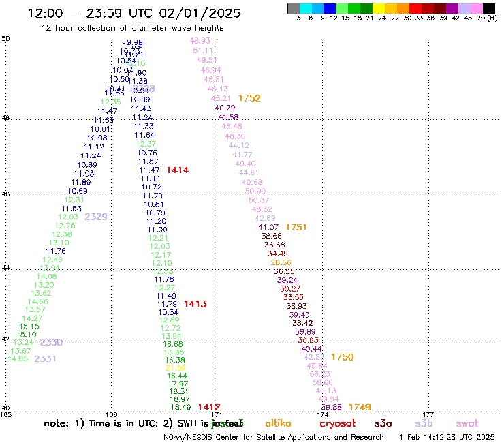Click the subtitle '12 hour collection of altimeter wave heights'
This screenshot has height=443, width=504.
click(x=132, y=28)
